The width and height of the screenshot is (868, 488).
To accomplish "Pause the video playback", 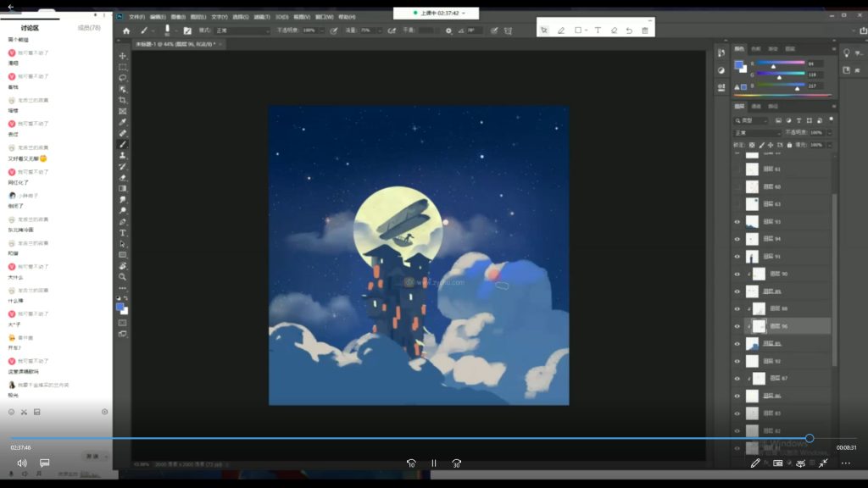I will pos(433,463).
